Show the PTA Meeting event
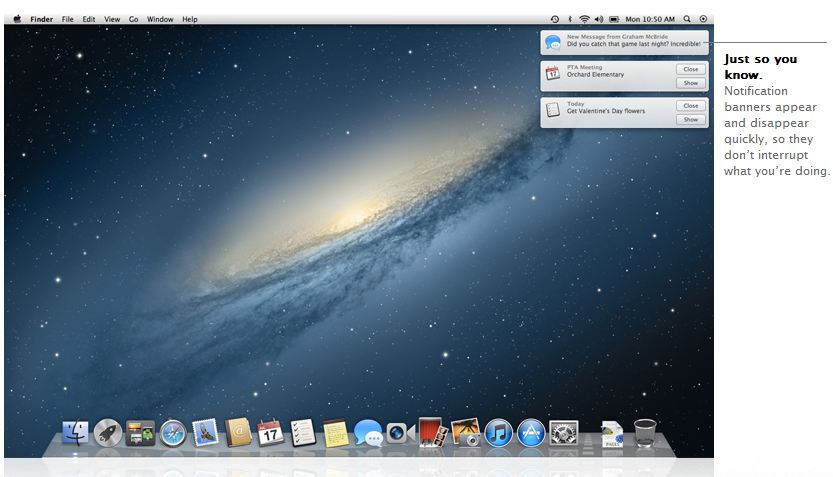 691,83
